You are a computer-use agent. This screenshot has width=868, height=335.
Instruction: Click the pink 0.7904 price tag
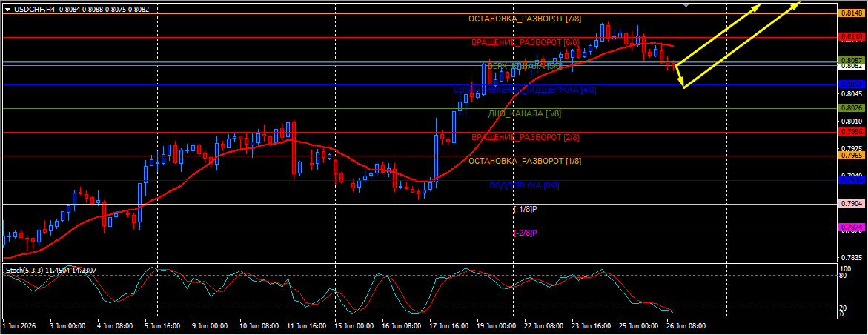(x=852, y=204)
